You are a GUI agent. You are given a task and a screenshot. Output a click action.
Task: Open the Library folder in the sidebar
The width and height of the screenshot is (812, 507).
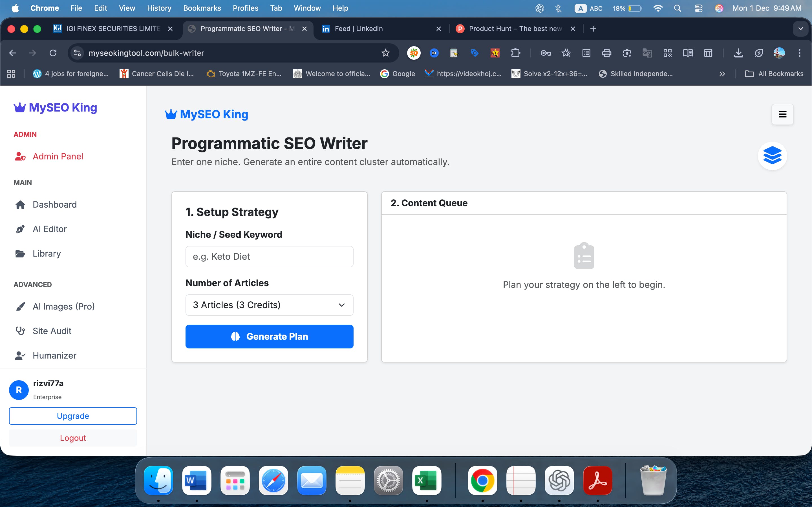(47, 253)
